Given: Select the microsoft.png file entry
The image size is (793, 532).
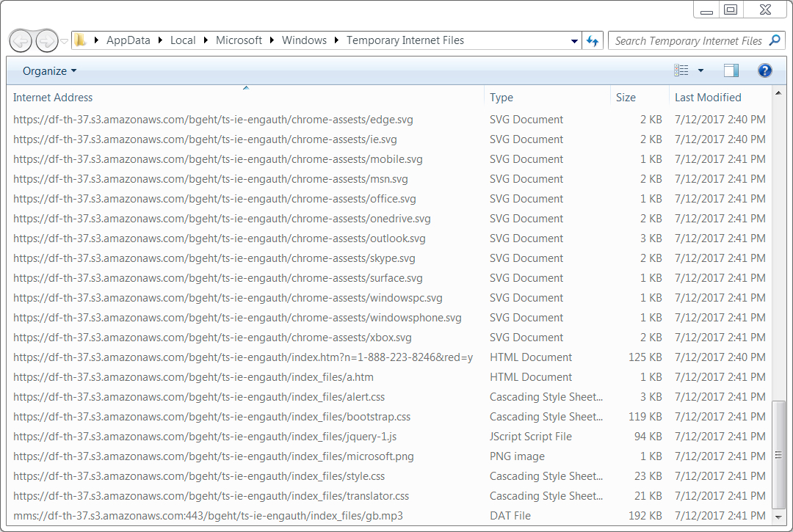Looking at the screenshot, I should click(x=389, y=456).
